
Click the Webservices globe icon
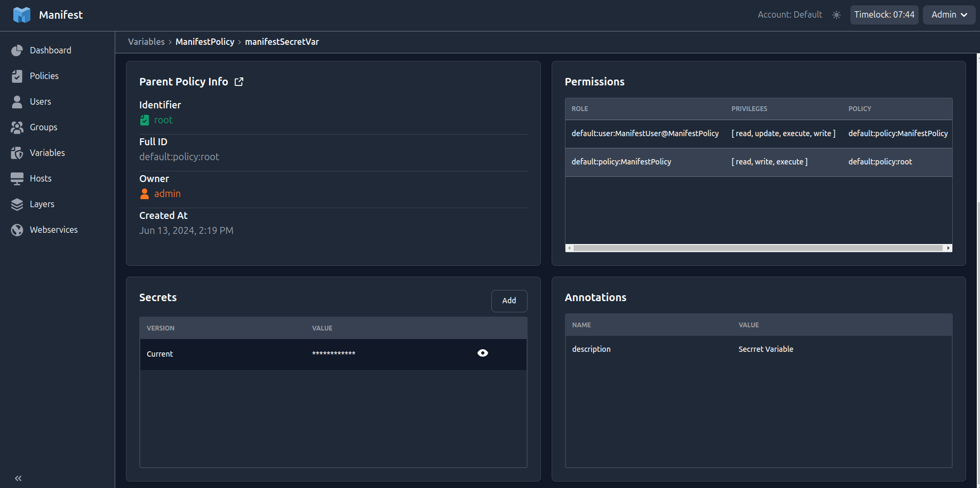click(x=17, y=230)
